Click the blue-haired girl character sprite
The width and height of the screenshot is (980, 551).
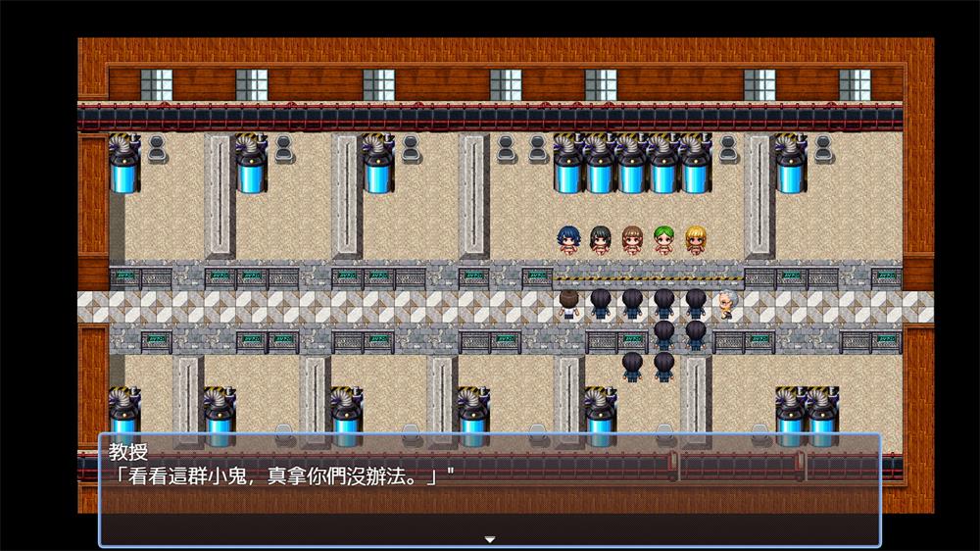[569, 241]
